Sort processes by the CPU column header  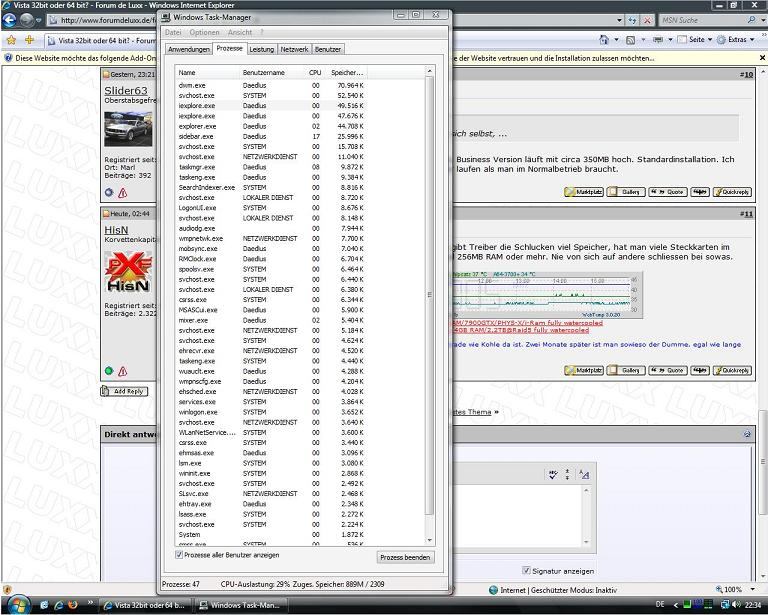(315, 72)
